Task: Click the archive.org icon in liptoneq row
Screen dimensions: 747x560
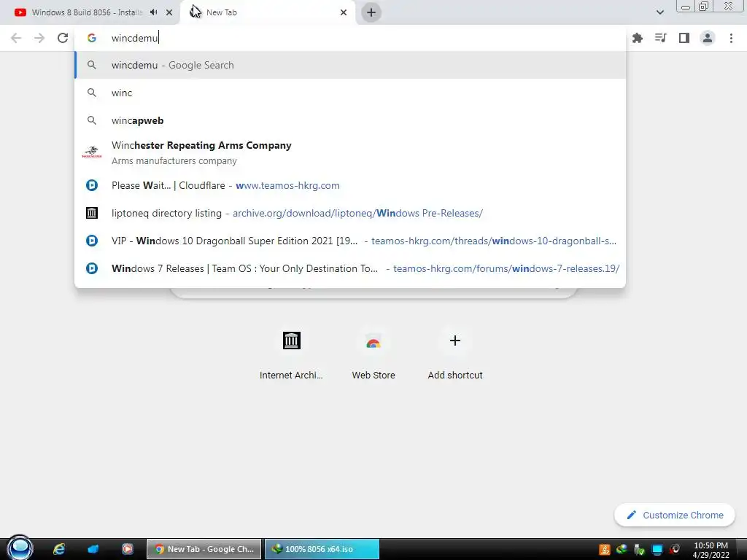Action: pyautogui.click(x=91, y=213)
